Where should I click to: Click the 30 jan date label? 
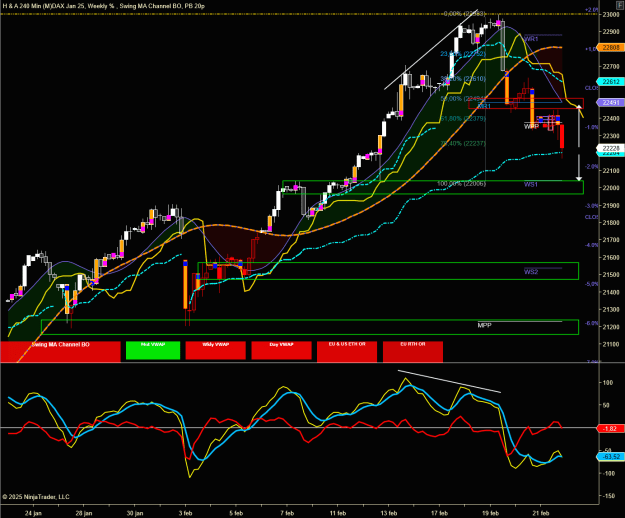tap(135, 513)
